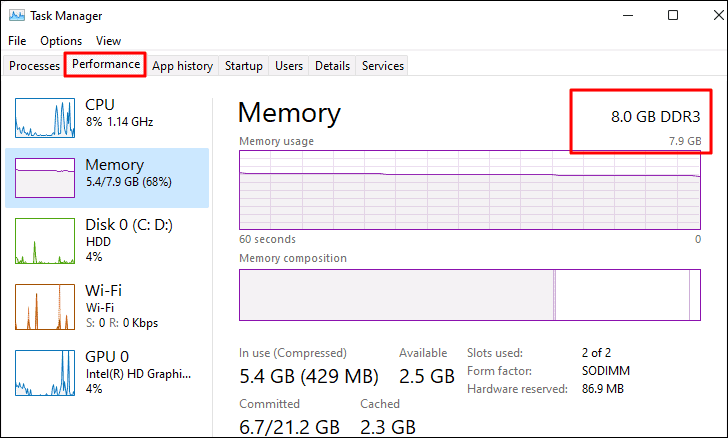Switch to the App history tab
This screenshot has width=728, height=438.
tap(182, 65)
